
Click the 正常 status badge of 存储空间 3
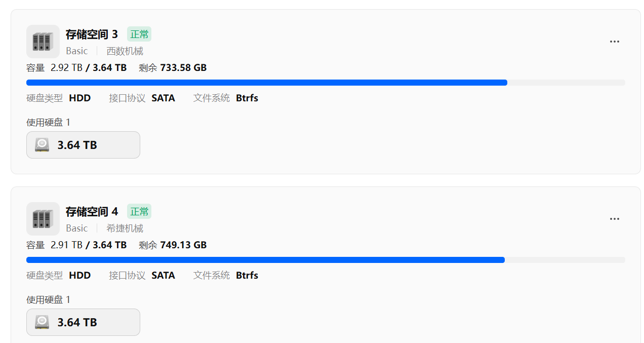coord(139,34)
